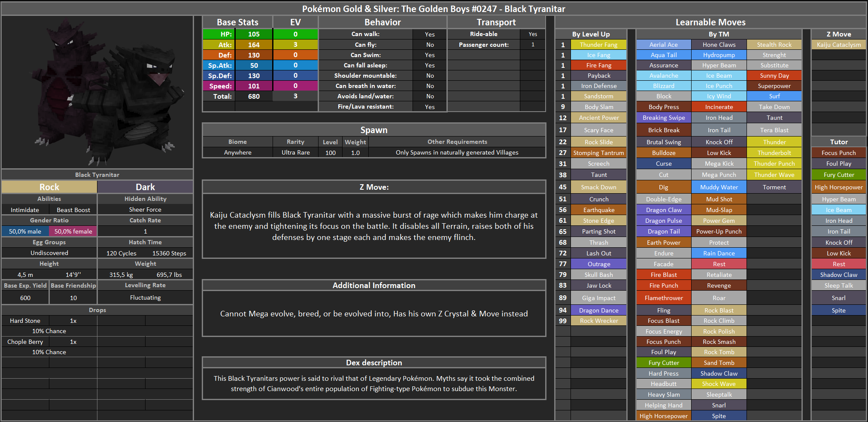This screenshot has width=868, height=422.
Task: Click the Flamethrower TM move
Action: click(664, 298)
